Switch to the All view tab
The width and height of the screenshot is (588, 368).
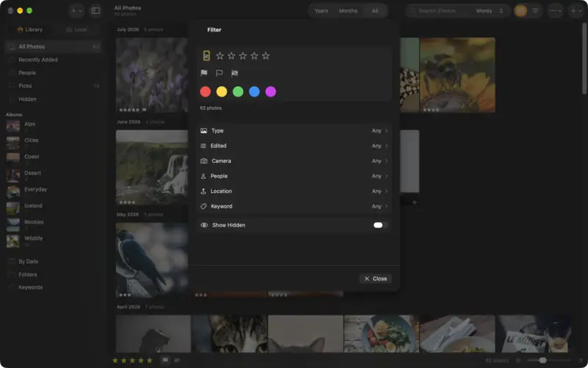coord(375,11)
